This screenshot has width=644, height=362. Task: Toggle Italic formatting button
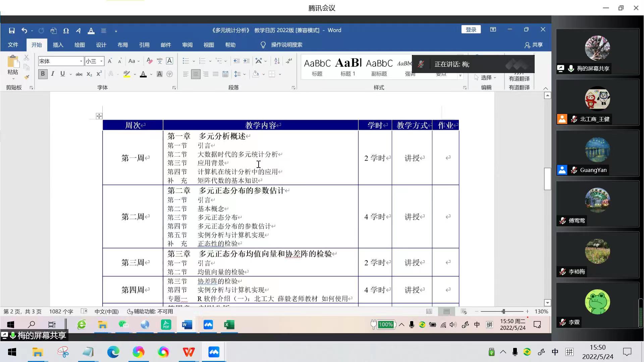pos(53,74)
